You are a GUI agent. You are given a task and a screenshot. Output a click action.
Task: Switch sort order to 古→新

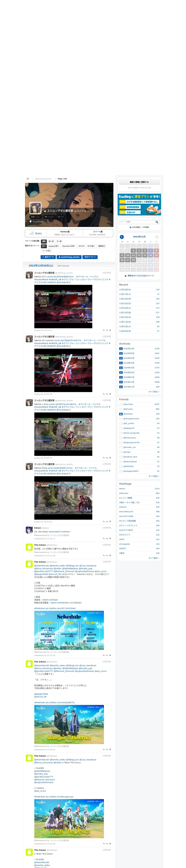coord(59,241)
